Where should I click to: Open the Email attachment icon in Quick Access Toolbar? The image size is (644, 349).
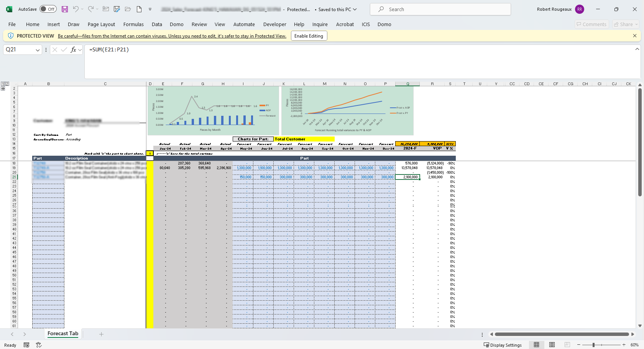point(105,9)
